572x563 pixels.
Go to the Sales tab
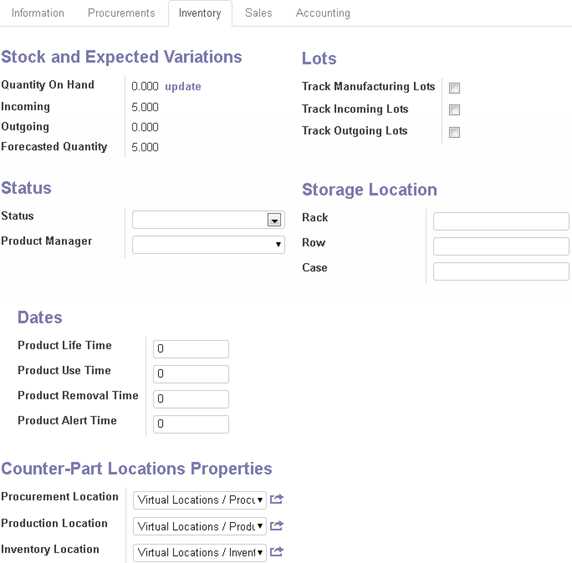click(x=259, y=13)
